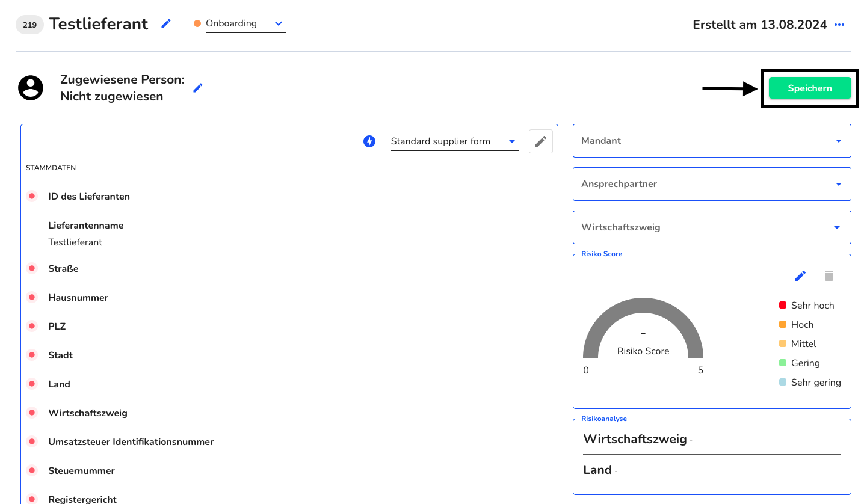Click the Registergericht field label
Viewport: 864px width, 504px height.
82,499
